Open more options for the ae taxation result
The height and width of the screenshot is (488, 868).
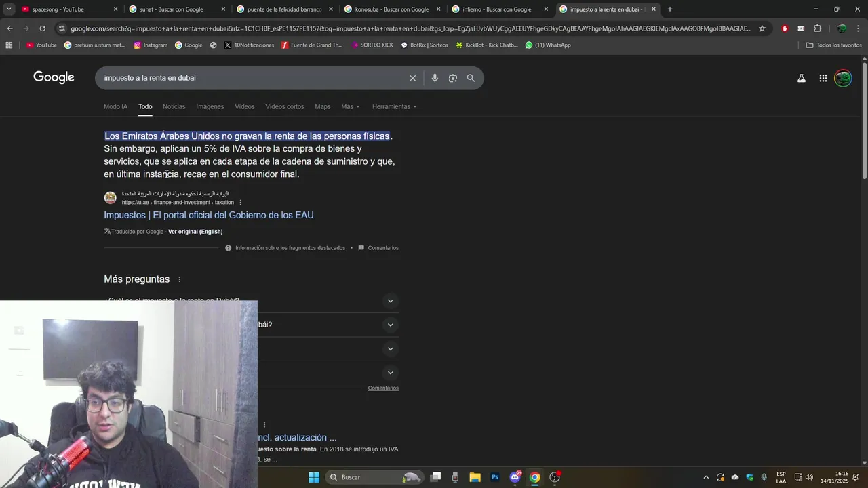click(240, 203)
